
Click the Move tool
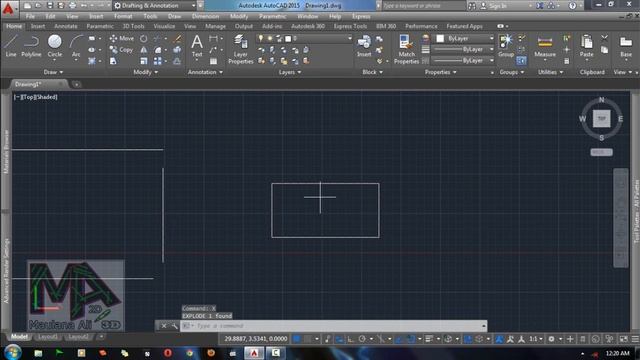coord(122,38)
